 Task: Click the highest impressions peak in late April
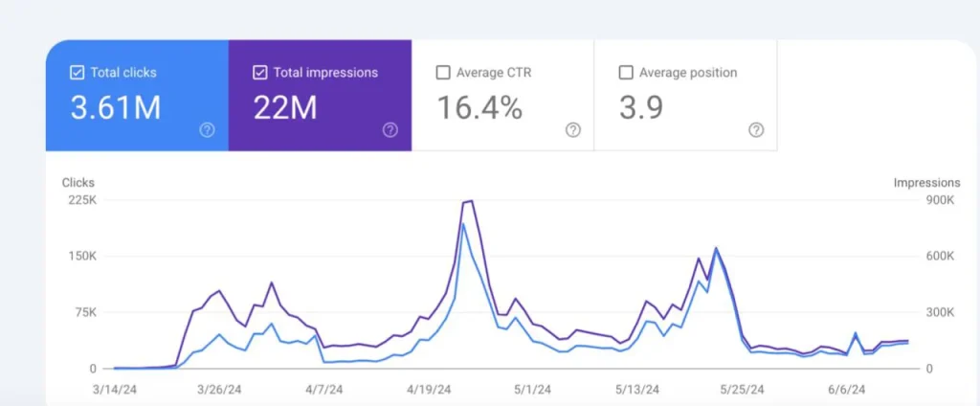pyautogui.click(x=471, y=201)
